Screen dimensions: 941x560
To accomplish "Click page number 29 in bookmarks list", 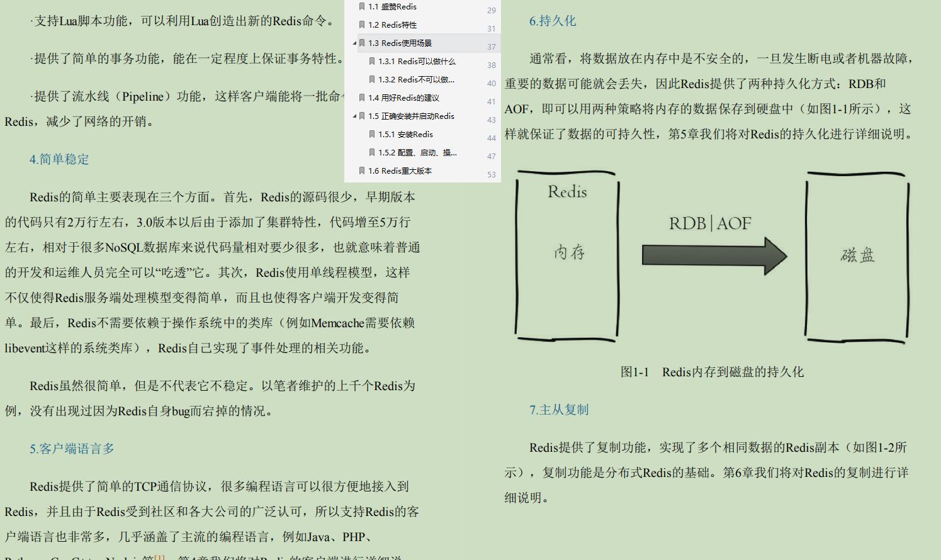I will pos(492,11).
